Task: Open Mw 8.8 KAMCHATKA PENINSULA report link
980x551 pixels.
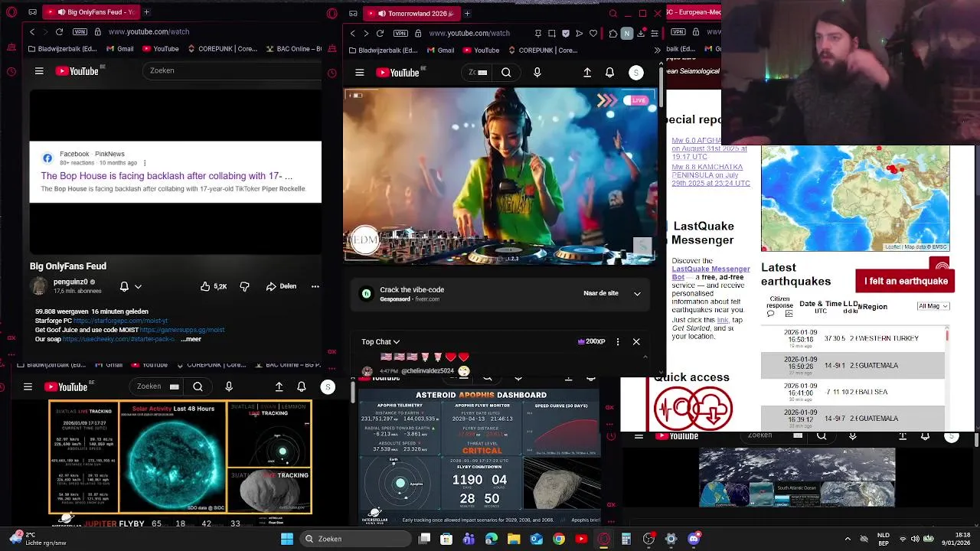Action: (710, 175)
